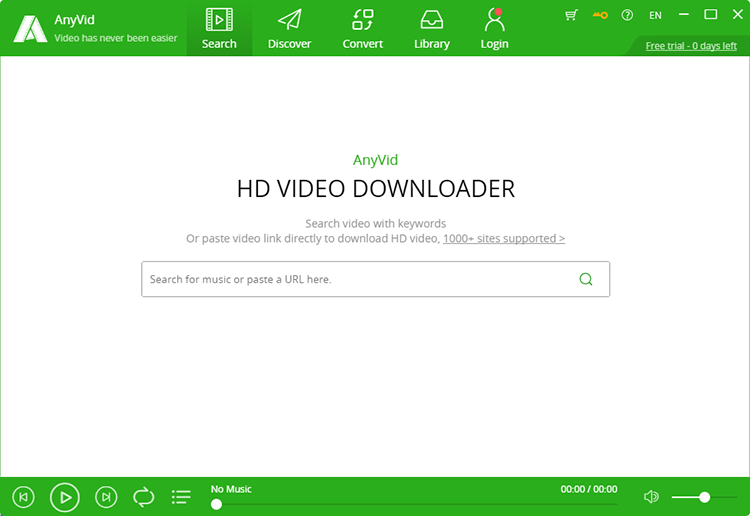Click the magnifier search button
Image resolution: width=750 pixels, height=516 pixels.
[x=586, y=279]
